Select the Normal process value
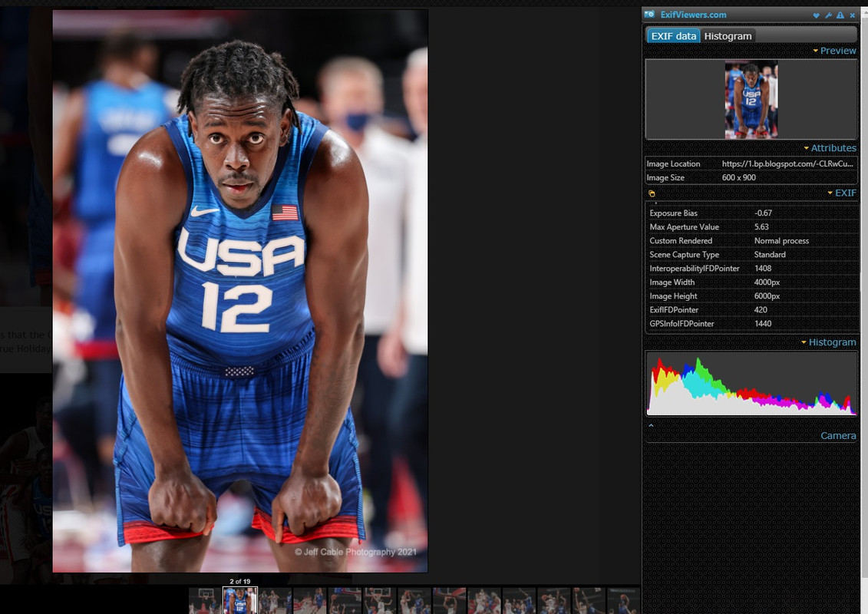The image size is (868, 614). pos(781,241)
